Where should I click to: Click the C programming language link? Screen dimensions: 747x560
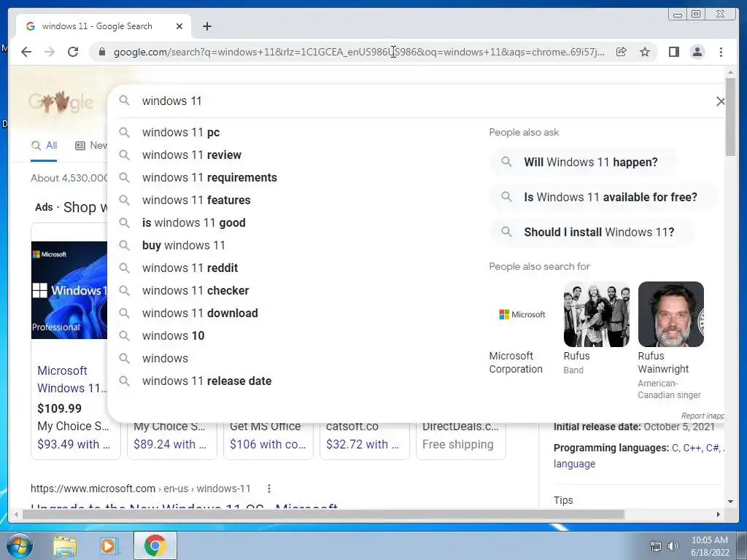(675, 448)
